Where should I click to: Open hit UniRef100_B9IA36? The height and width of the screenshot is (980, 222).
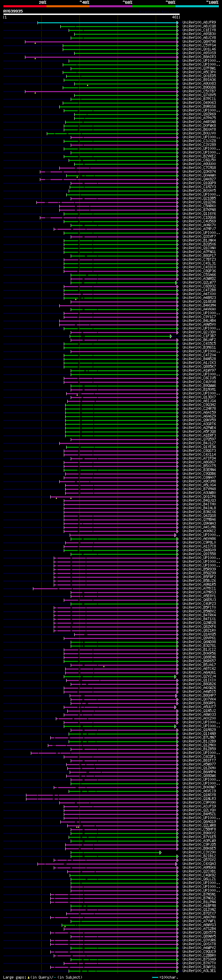[199, 80]
